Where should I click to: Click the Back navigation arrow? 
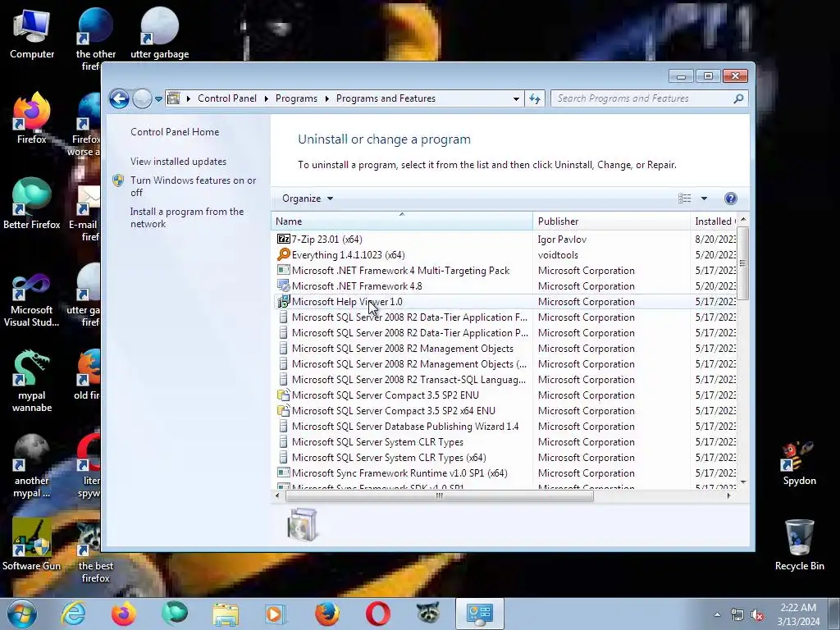(x=119, y=98)
